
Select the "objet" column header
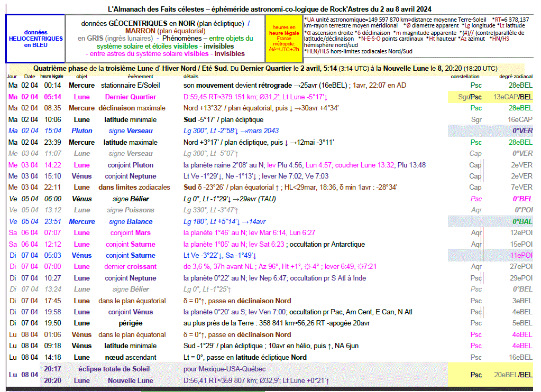(x=82, y=77)
